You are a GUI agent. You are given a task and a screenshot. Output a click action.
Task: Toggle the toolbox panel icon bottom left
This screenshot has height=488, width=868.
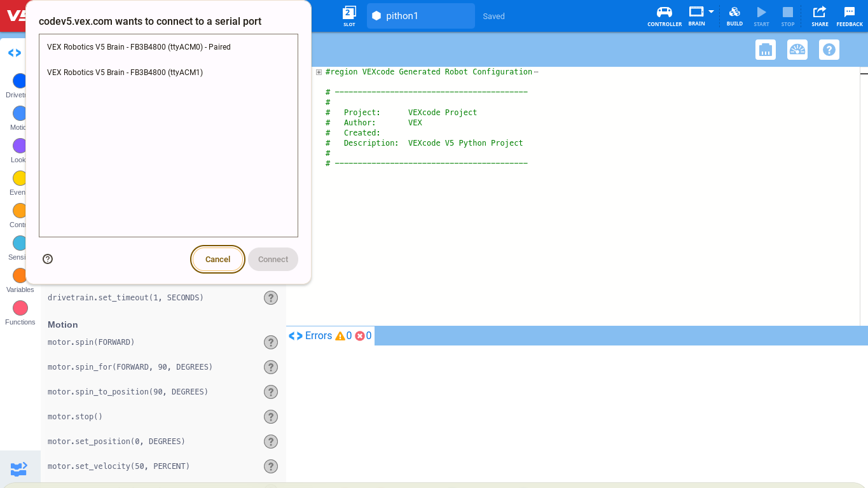click(x=19, y=468)
